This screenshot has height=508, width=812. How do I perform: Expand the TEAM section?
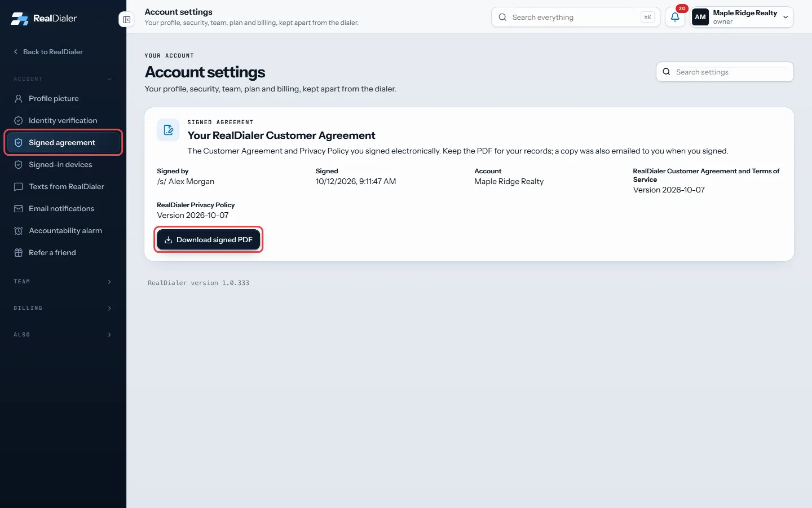tap(63, 282)
